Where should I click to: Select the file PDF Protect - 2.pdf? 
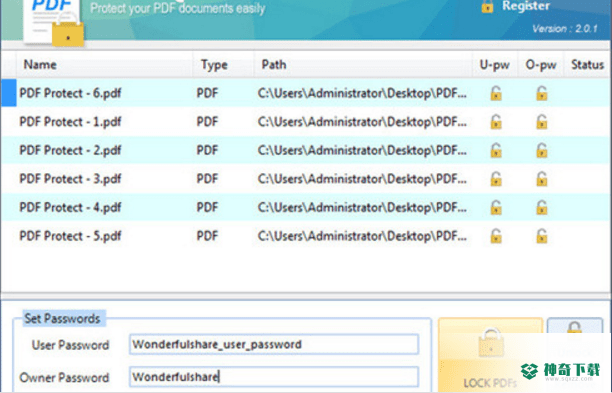(x=70, y=150)
